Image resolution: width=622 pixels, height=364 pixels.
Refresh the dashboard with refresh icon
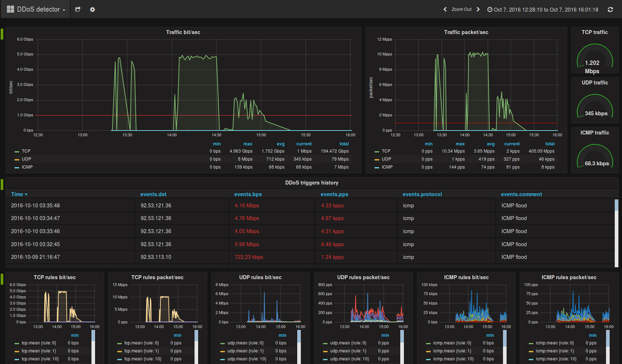coord(610,10)
